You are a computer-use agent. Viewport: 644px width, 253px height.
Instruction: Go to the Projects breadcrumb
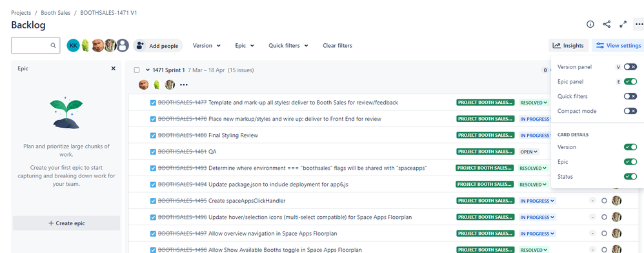[21, 13]
